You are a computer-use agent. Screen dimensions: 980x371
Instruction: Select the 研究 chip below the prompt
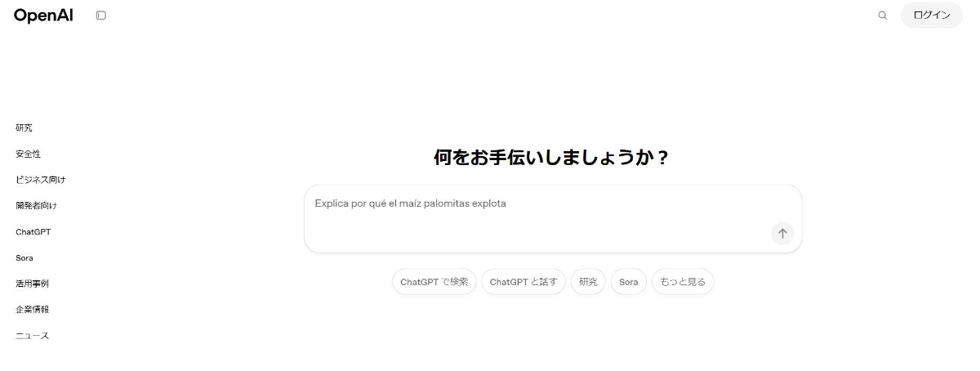pos(588,282)
